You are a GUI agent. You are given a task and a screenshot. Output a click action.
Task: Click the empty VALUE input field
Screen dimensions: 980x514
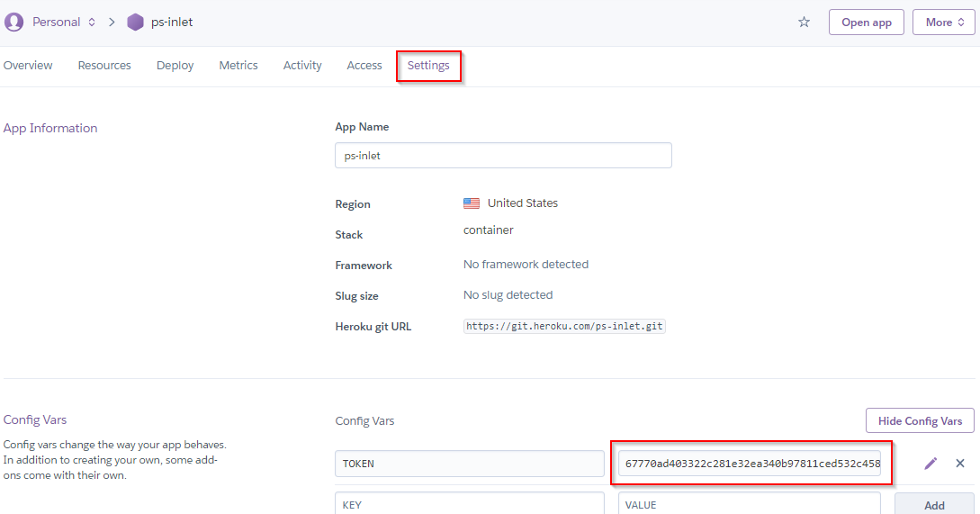(750, 503)
